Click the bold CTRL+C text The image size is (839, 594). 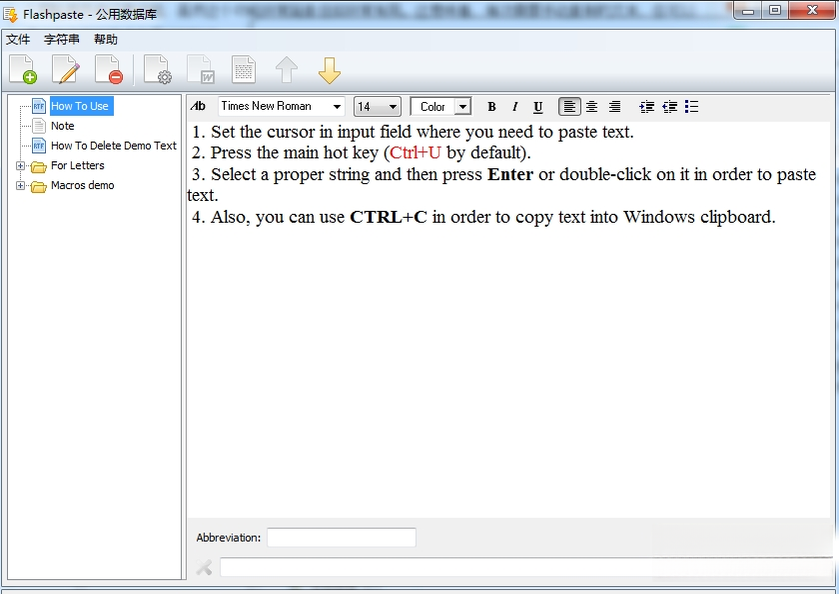click(x=388, y=217)
